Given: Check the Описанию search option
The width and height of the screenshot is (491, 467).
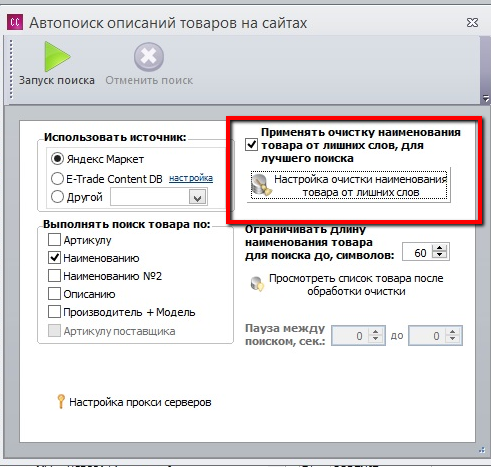Looking at the screenshot, I should click(x=54, y=294).
